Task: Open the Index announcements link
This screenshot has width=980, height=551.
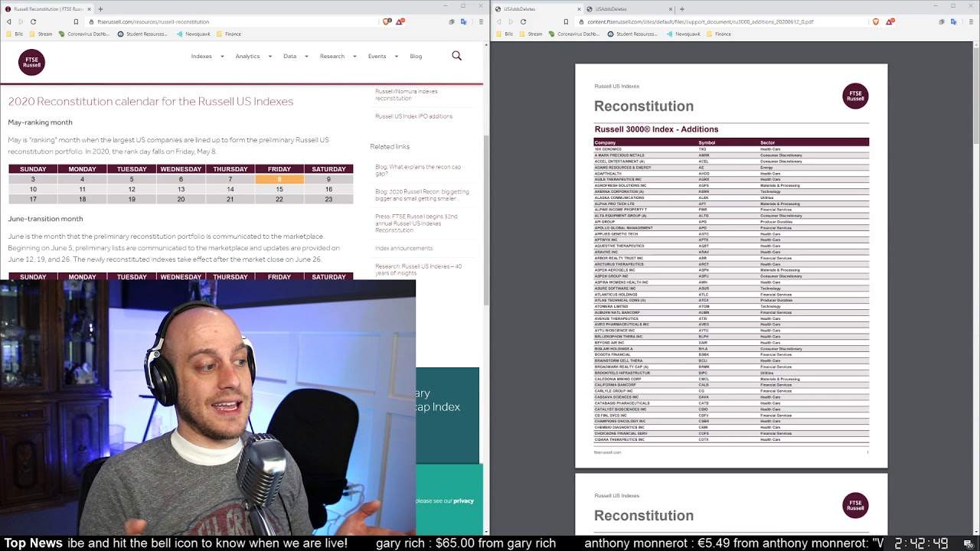Action: 403,248
